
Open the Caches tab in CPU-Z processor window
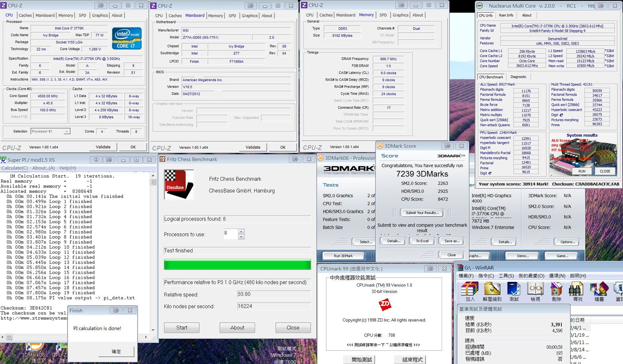click(25, 15)
